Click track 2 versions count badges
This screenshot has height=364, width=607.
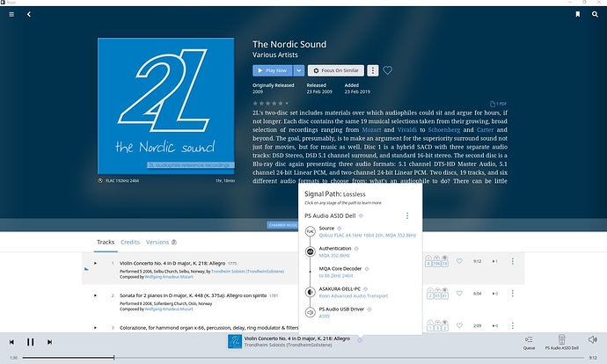436,293
